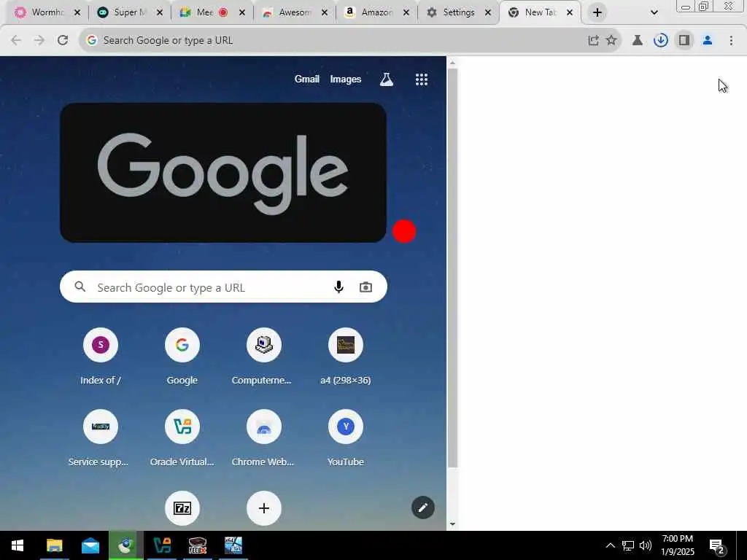
Task: Click the scrollbar down arrow
Action: [x=452, y=524]
